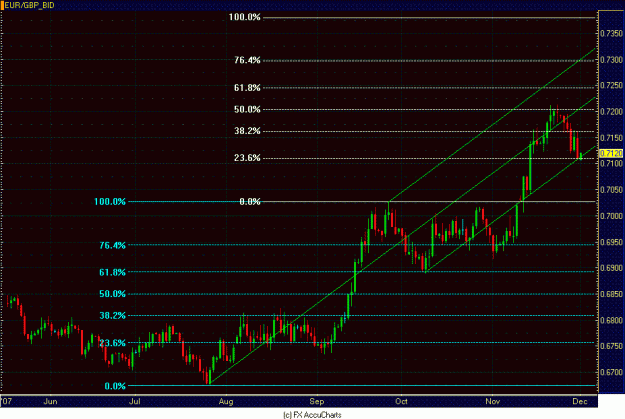Click the Nov label on time axis
Screen dimensions: 625x419
tap(493, 401)
